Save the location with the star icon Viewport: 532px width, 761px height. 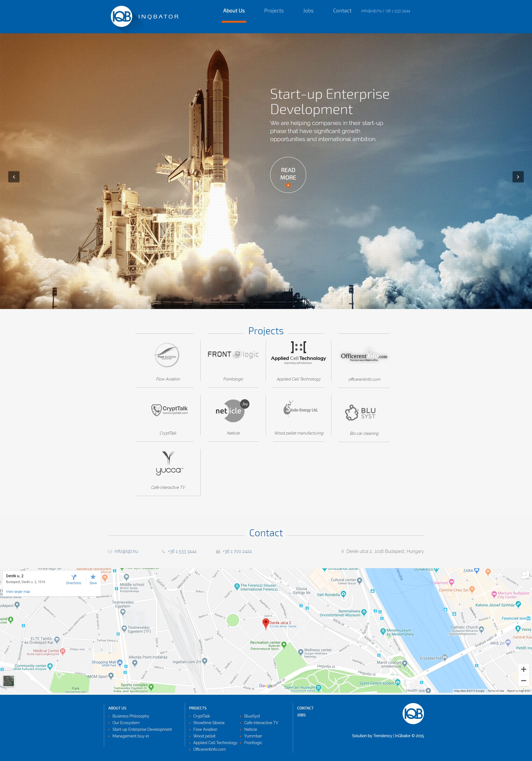[93, 577]
